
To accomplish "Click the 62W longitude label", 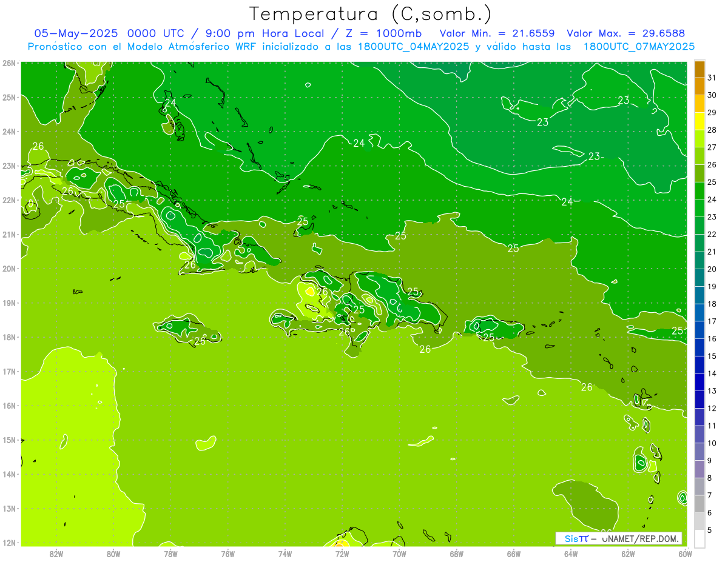I will tap(628, 554).
